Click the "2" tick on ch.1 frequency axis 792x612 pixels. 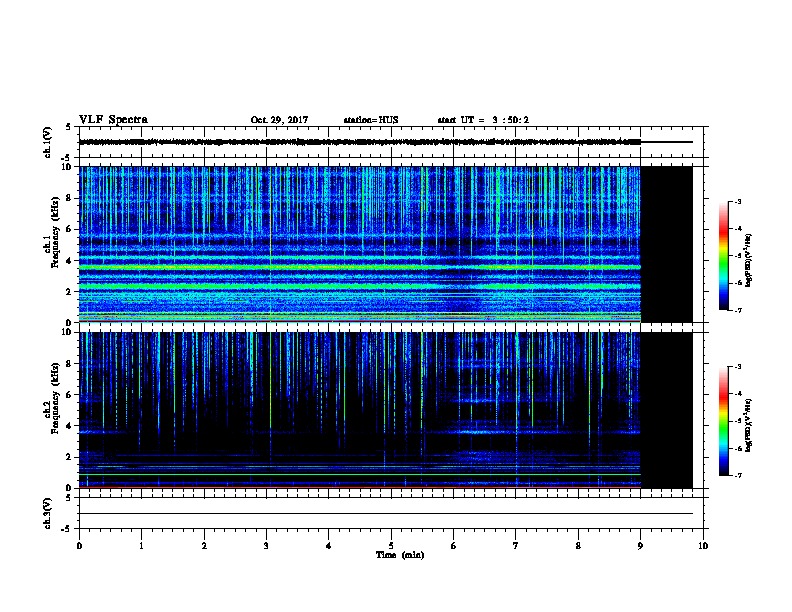(70, 291)
